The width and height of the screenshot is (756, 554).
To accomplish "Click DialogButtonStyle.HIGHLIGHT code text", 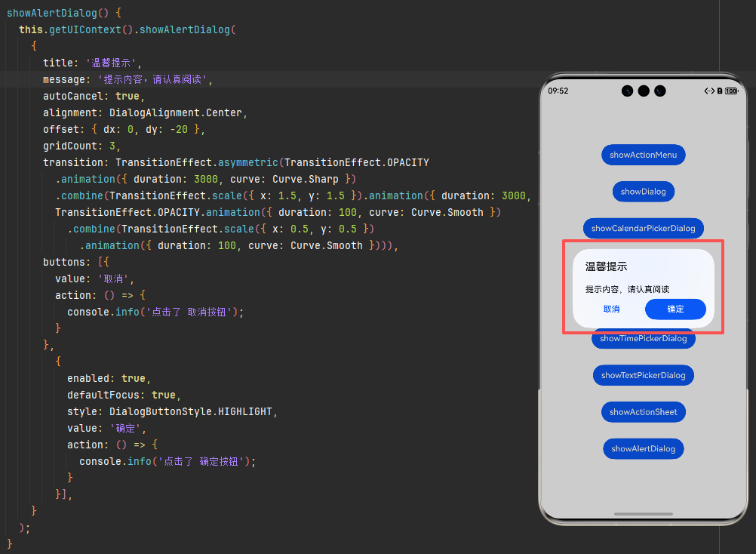I will [191, 412].
